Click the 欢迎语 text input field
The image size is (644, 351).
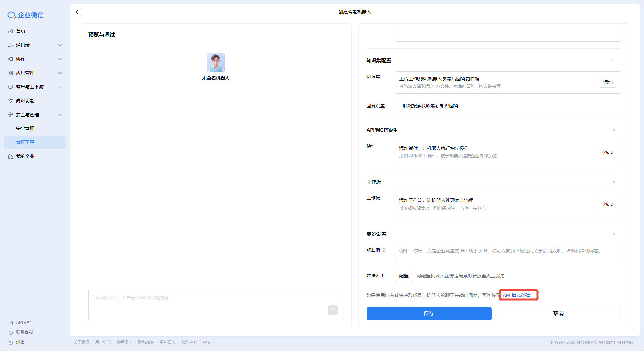pos(508,254)
